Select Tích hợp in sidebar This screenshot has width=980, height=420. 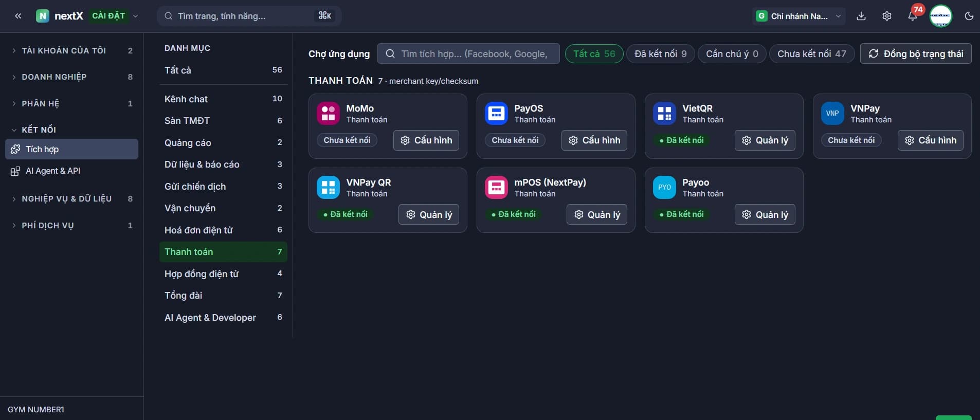71,149
